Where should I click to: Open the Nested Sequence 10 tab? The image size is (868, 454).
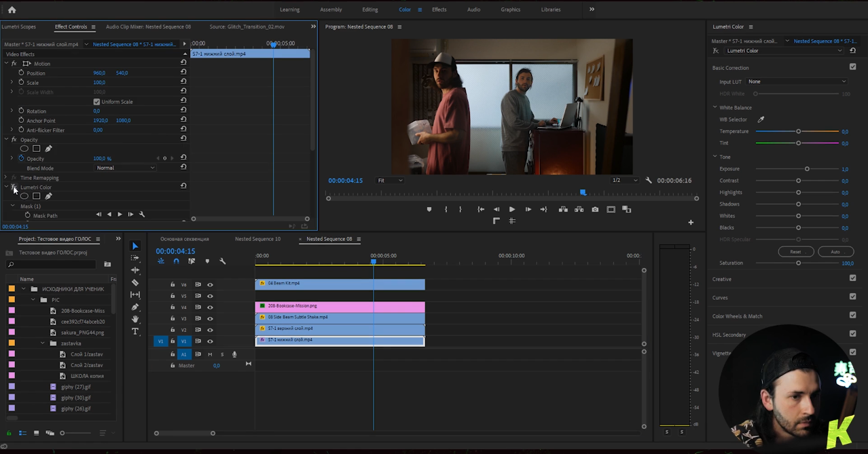257,239
